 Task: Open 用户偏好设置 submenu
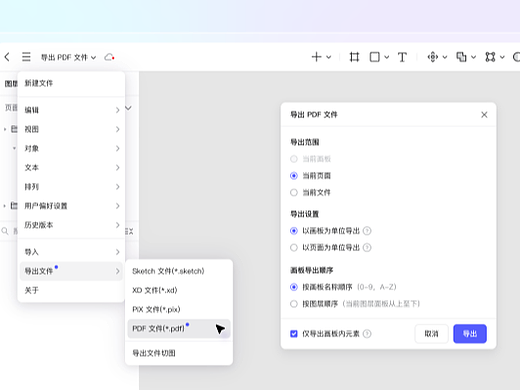point(71,206)
